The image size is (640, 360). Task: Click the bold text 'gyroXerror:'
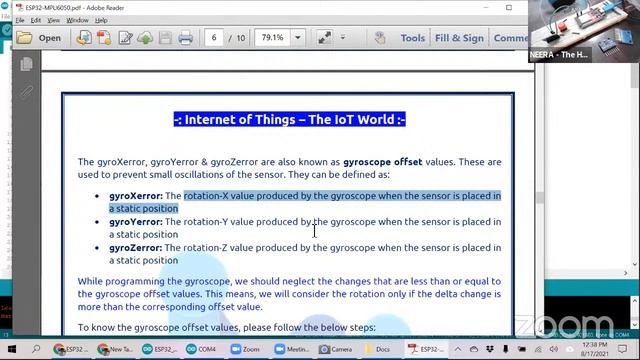point(136,196)
